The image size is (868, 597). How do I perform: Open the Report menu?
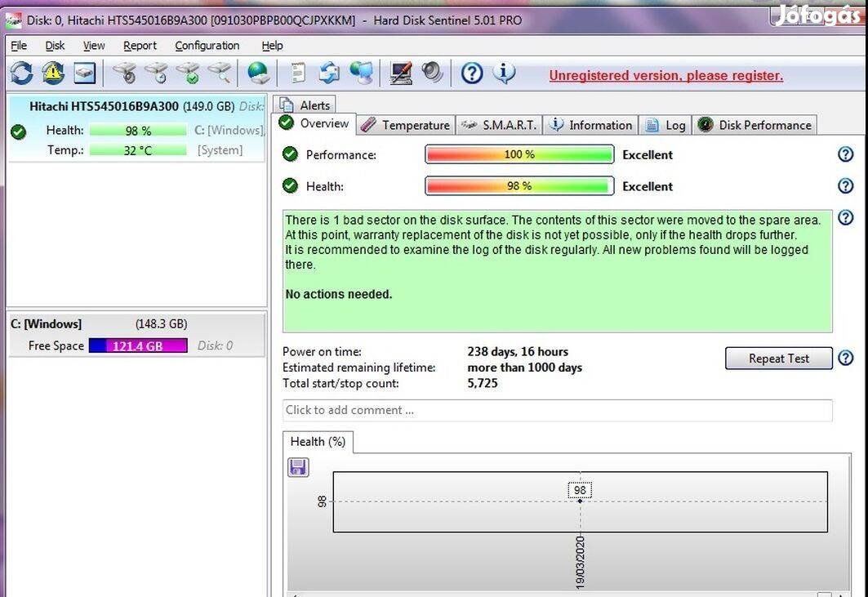point(140,46)
